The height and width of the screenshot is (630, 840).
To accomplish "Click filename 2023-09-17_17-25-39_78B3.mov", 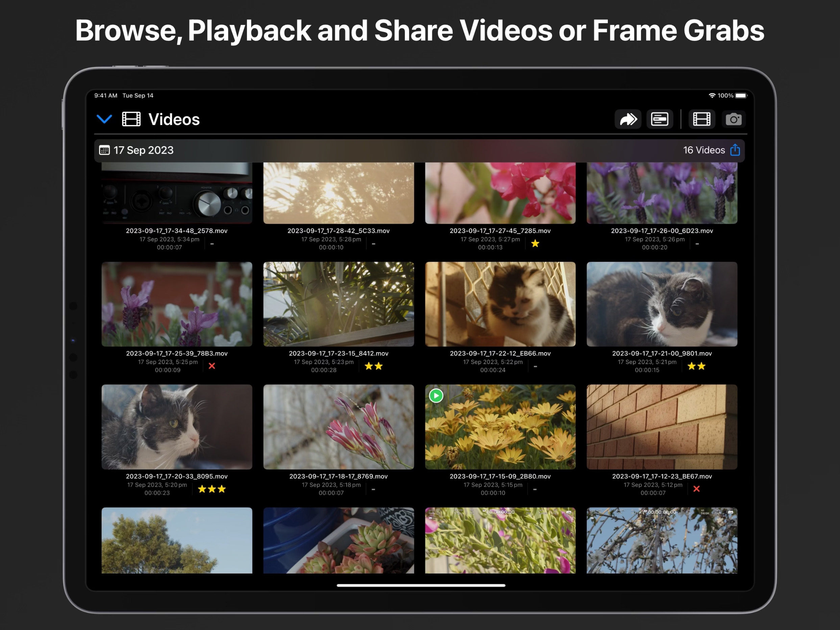I will [177, 353].
